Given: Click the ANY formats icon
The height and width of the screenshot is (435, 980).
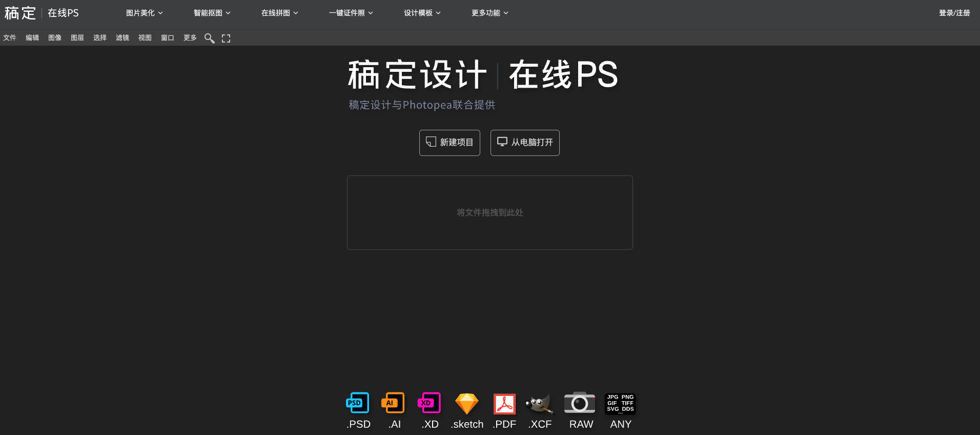Looking at the screenshot, I should (620, 403).
